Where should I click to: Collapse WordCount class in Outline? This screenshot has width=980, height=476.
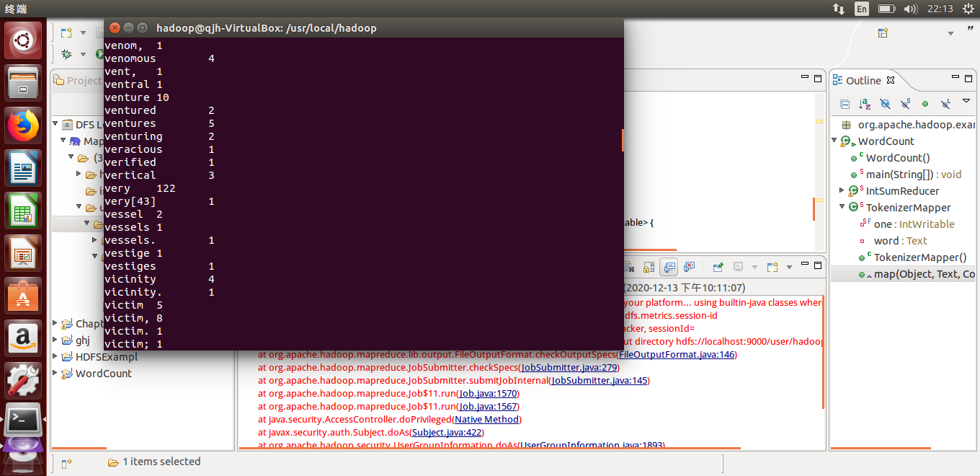(835, 141)
